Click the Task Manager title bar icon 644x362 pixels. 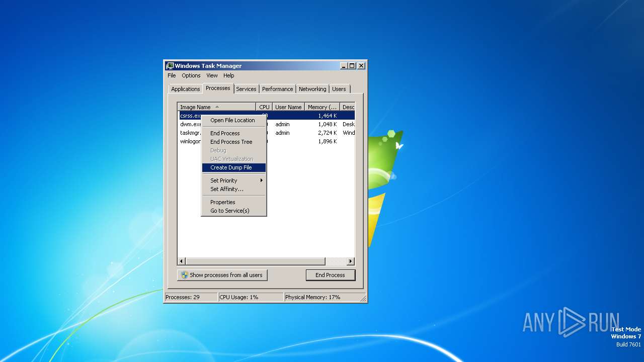pos(170,66)
